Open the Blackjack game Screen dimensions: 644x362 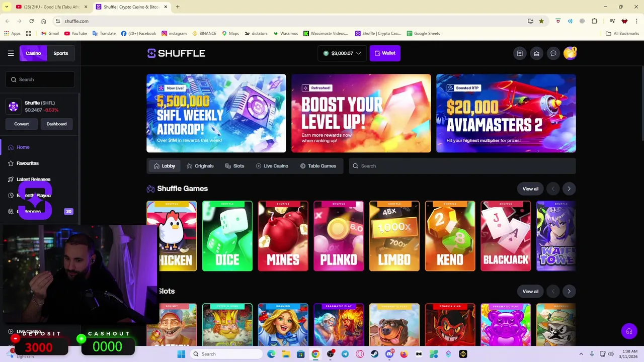coord(506,236)
